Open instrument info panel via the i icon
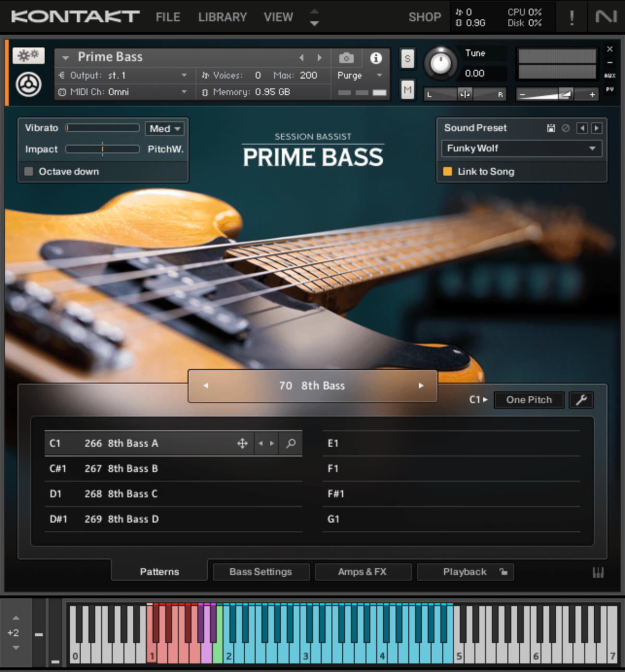Image resolution: width=625 pixels, height=672 pixels. 376,58
